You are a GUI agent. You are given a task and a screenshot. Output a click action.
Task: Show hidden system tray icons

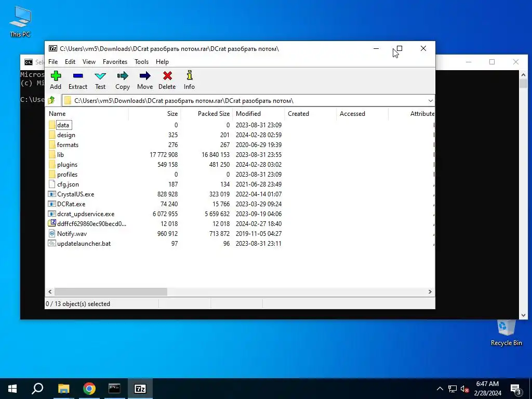[440, 389]
